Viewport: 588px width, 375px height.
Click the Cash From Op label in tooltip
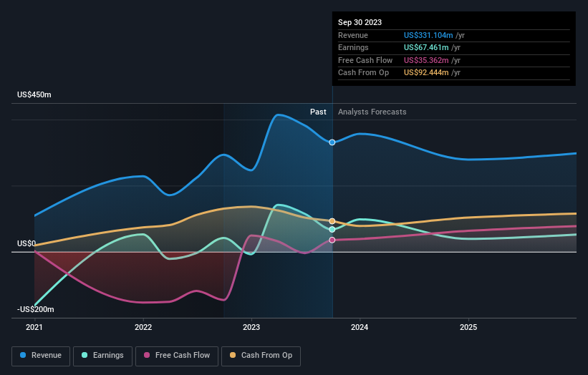point(363,73)
